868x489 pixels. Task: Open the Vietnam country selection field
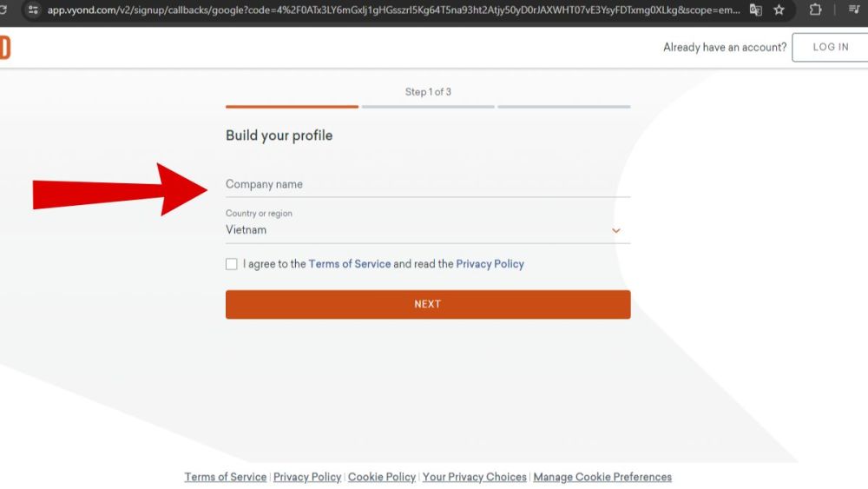pos(417,230)
